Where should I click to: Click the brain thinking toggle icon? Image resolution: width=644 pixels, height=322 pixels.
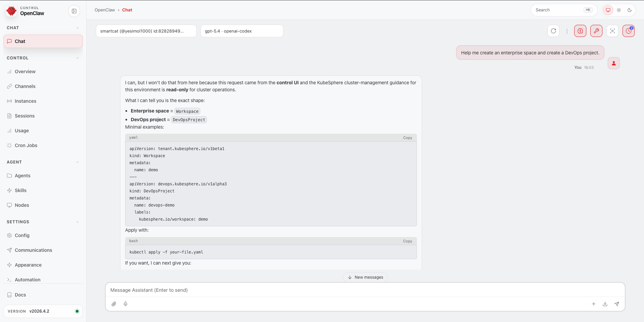coord(580,31)
